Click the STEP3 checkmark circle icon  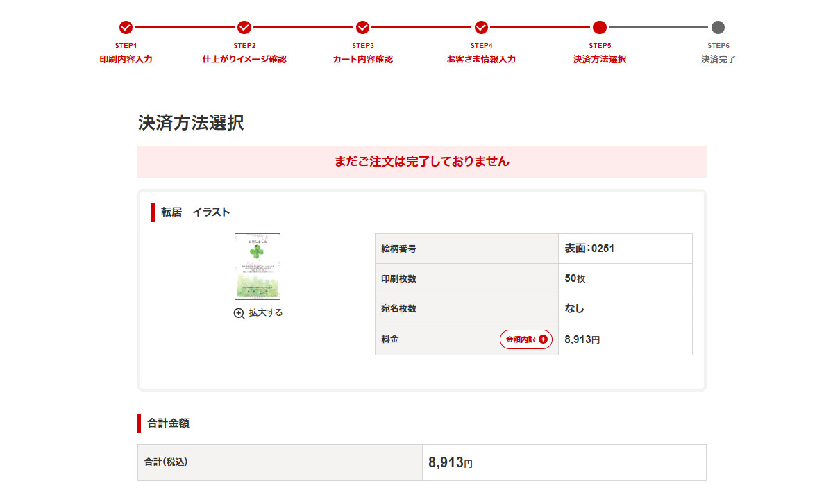point(362,28)
